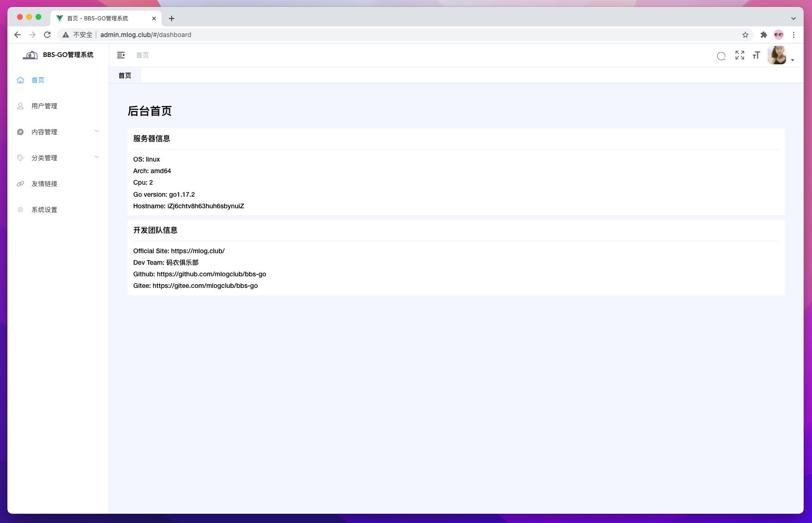Click the BBS-GO logo icon
Screen dimensions: 812x523
[30, 55]
